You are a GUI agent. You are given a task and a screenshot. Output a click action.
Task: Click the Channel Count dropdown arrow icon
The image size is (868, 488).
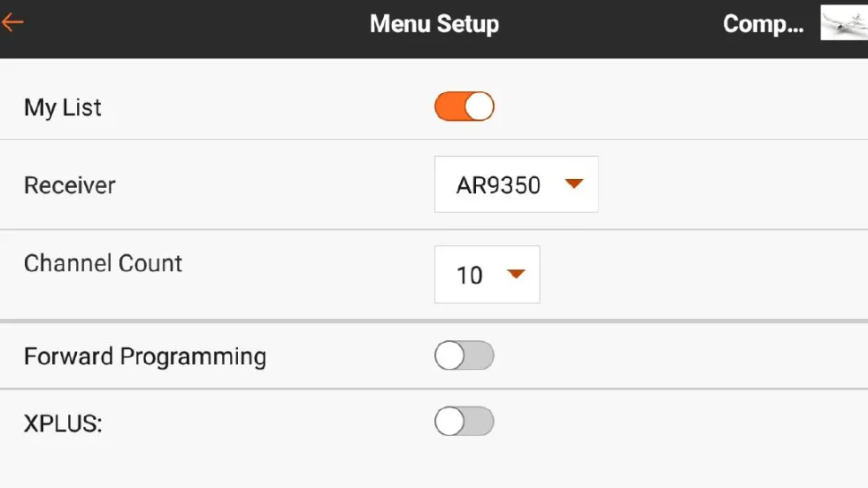[515, 274]
